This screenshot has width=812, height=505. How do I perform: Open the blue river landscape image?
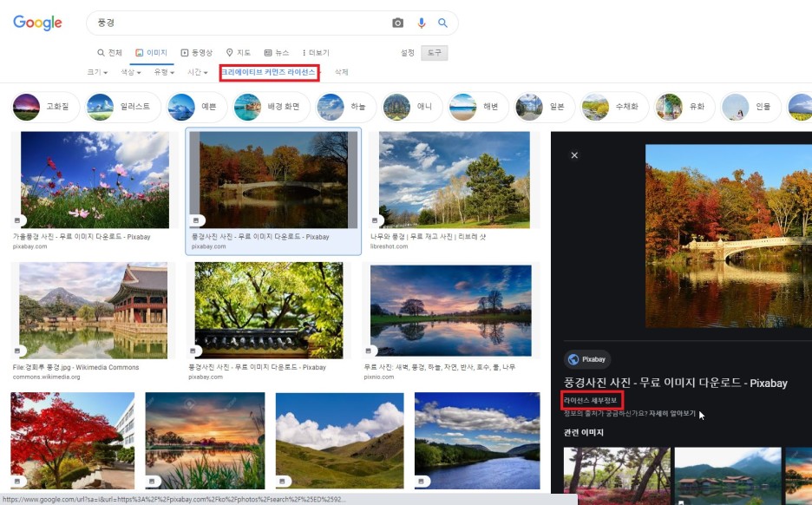point(477,441)
